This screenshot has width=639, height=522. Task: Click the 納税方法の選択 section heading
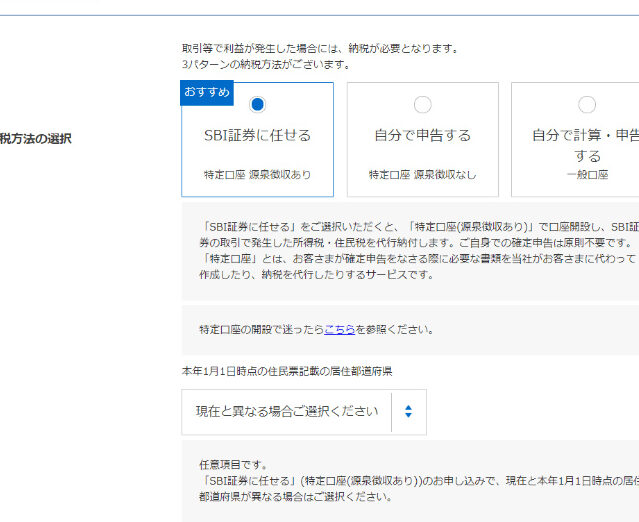(36, 139)
